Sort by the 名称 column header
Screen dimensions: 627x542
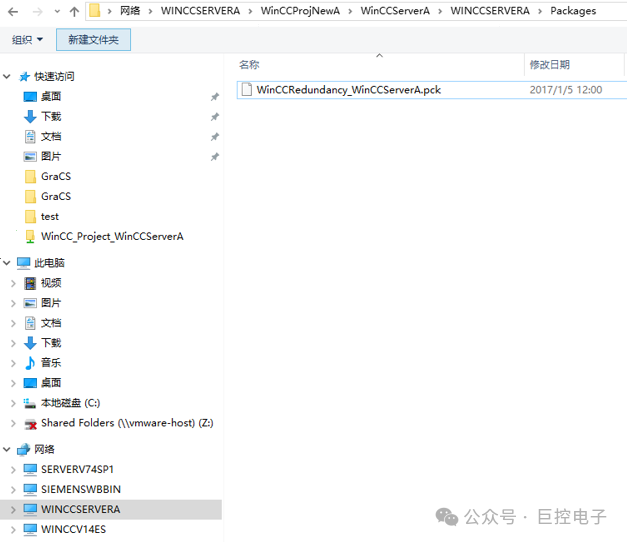(x=249, y=64)
